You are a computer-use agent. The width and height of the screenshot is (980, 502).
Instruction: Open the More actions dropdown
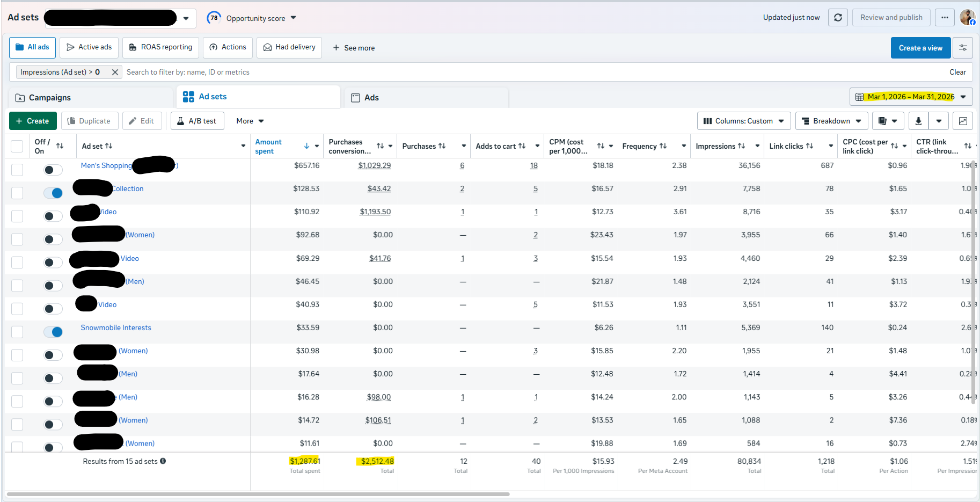(x=250, y=121)
